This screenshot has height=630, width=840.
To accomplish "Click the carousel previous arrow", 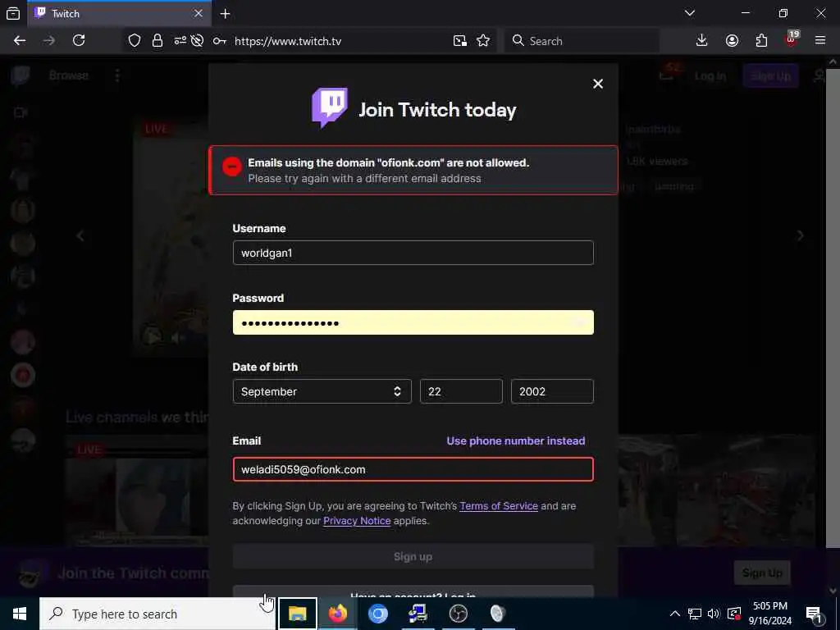I will (80, 235).
